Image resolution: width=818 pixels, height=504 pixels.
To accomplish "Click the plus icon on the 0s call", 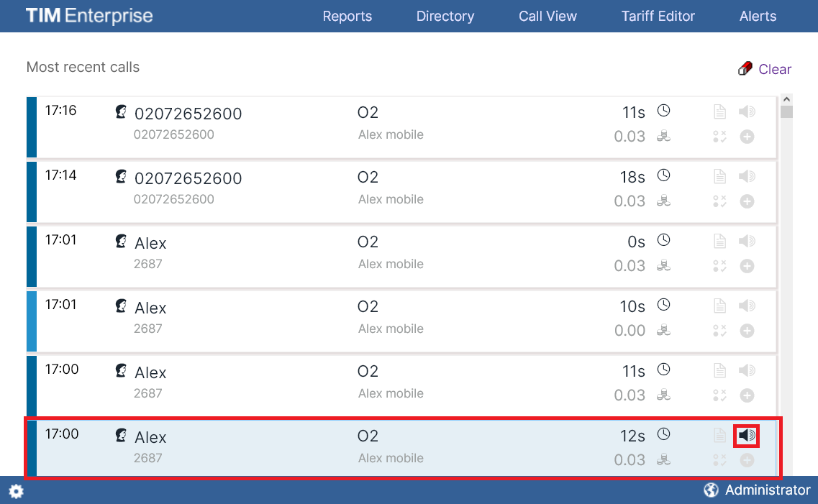I will (747, 266).
